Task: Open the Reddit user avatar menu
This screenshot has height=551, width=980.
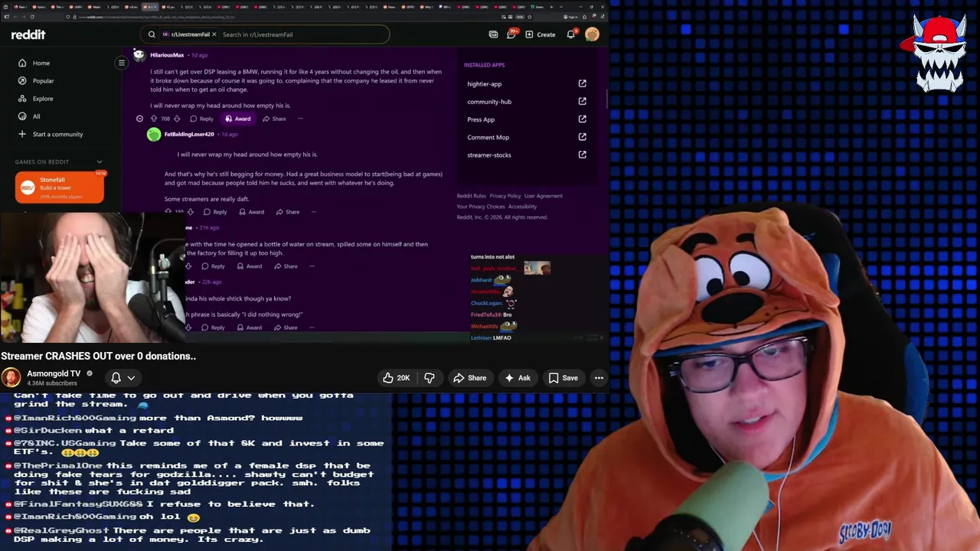Action: click(592, 34)
